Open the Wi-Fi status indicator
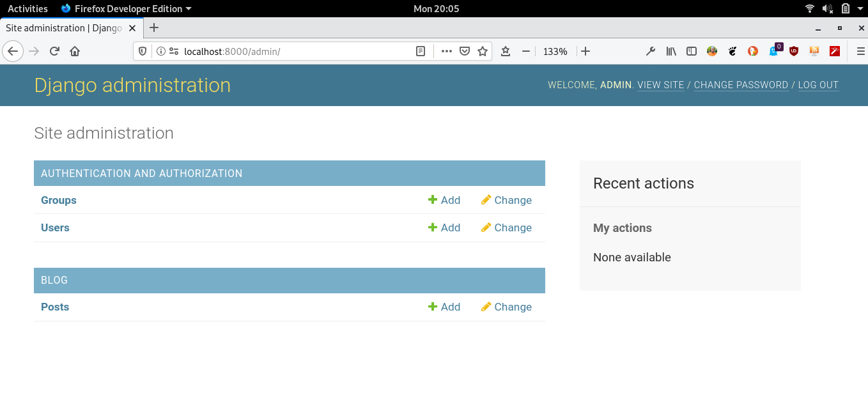The width and height of the screenshot is (868, 393). [x=810, y=8]
